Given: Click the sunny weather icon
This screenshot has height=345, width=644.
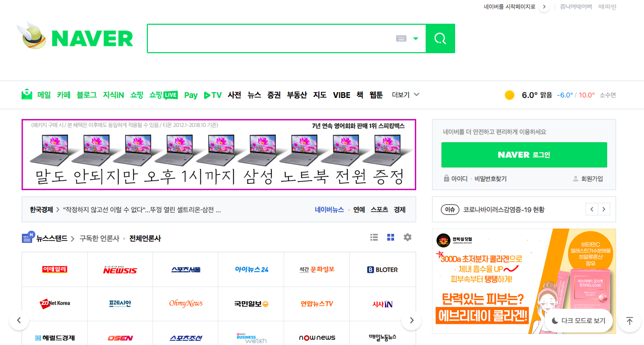Looking at the screenshot, I should tap(509, 95).
